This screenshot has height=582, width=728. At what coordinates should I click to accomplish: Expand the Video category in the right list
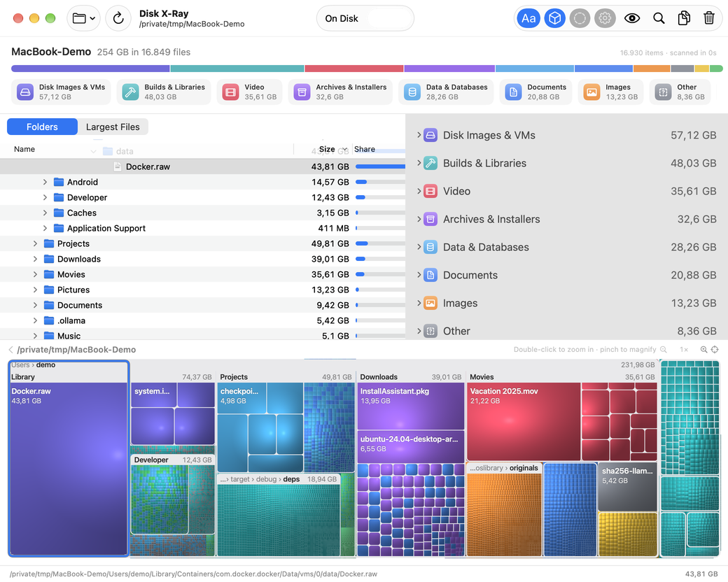coord(419,191)
